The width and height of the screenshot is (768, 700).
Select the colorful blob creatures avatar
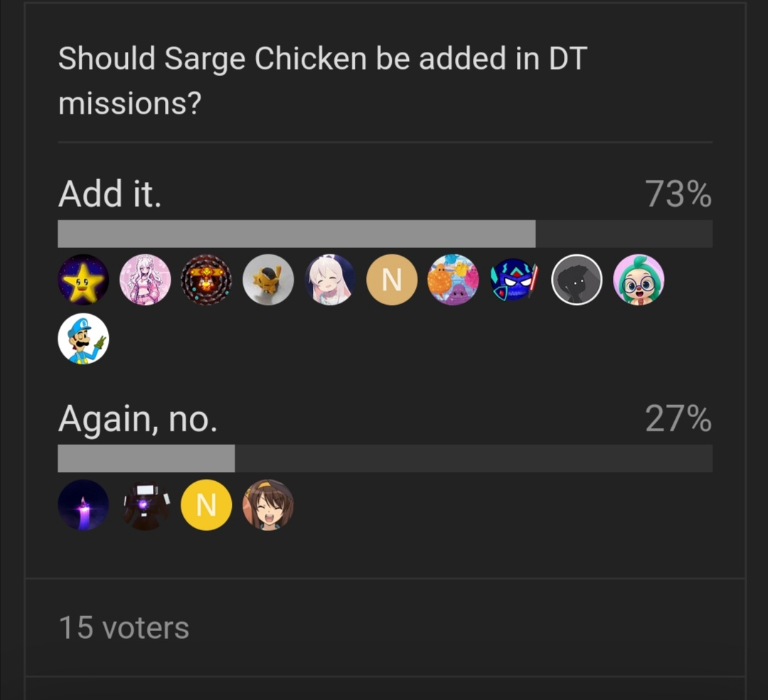click(x=453, y=280)
